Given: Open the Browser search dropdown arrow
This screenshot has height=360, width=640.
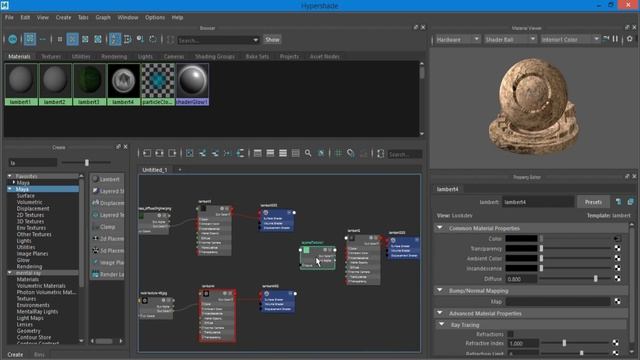Looking at the screenshot, I should pos(256,40).
